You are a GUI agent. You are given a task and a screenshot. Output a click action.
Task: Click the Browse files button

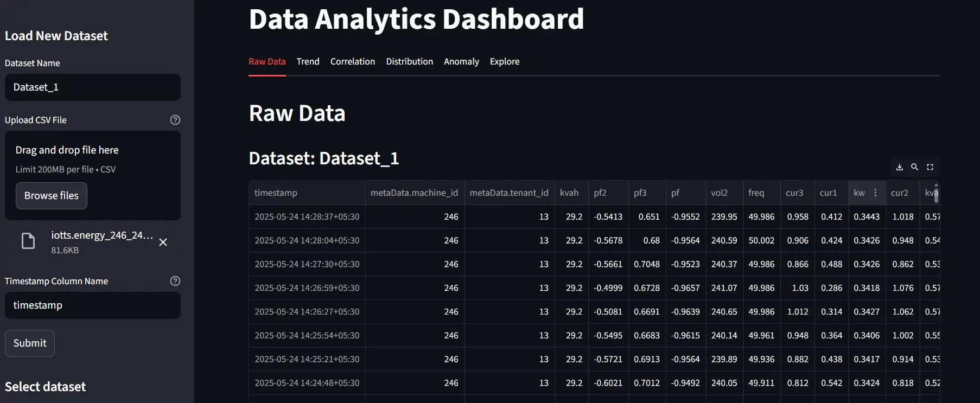52,196
